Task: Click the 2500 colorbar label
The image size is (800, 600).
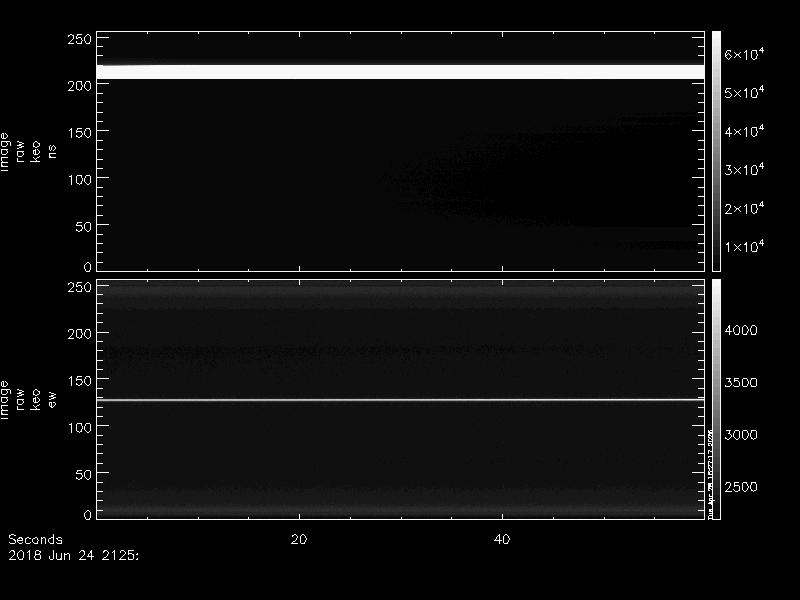Action: click(x=741, y=487)
